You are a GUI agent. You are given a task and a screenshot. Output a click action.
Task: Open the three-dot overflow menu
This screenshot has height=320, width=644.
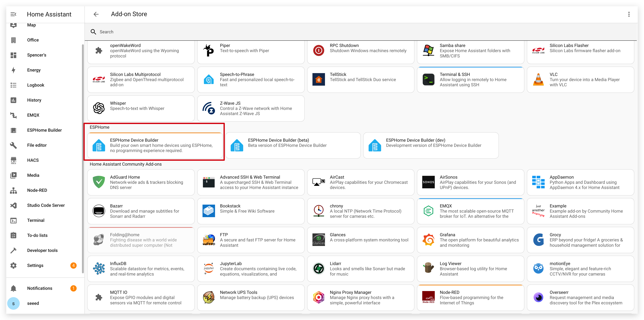click(629, 14)
